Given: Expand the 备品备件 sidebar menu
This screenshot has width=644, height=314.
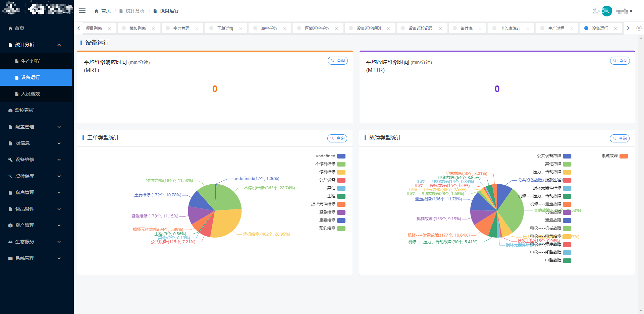Looking at the screenshot, I should coord(36,209).
